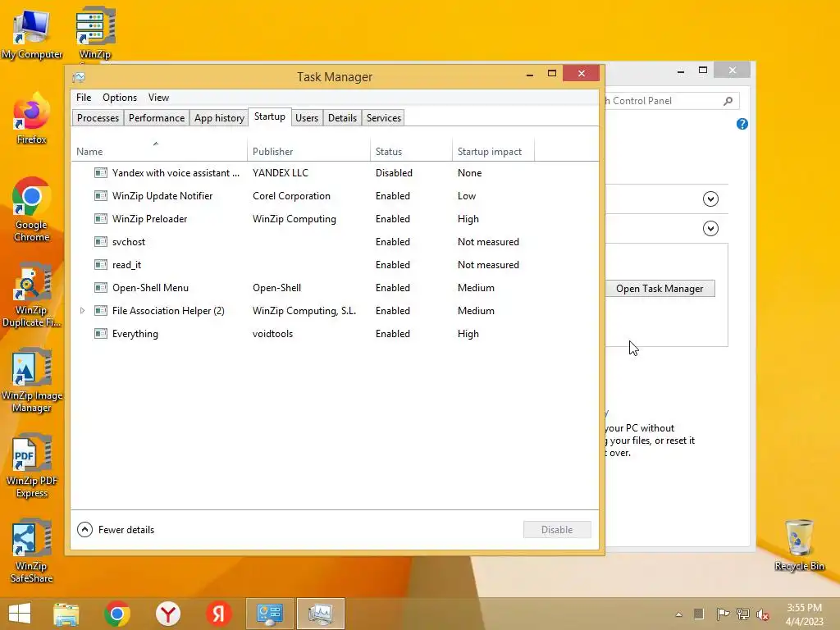Open the Recycle Bin

(x=799, y=545)
